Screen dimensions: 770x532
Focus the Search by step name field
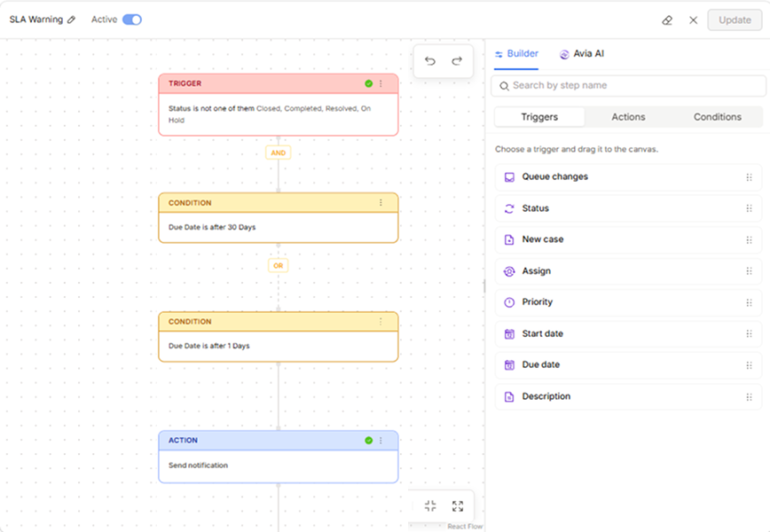pyautogui.click(x=628, y=86)
